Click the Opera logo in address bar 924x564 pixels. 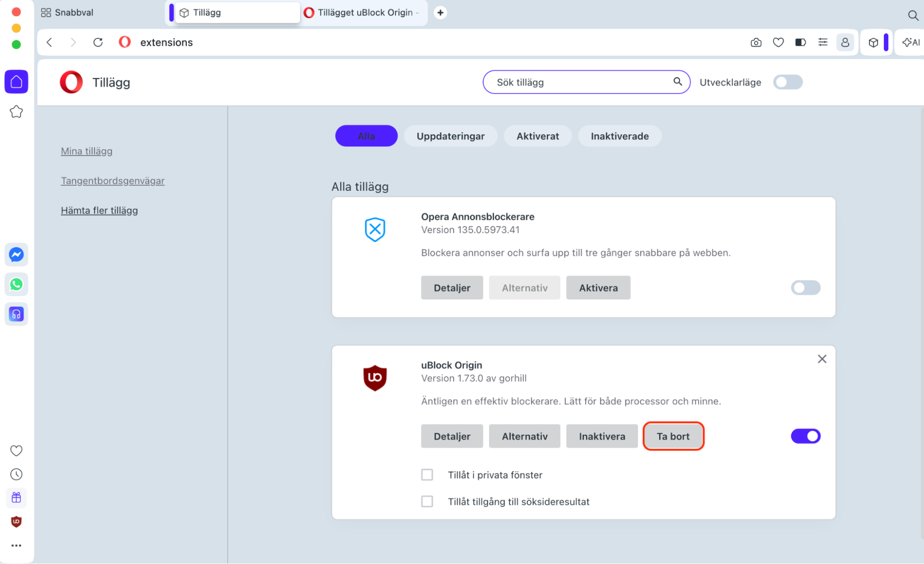125,42
